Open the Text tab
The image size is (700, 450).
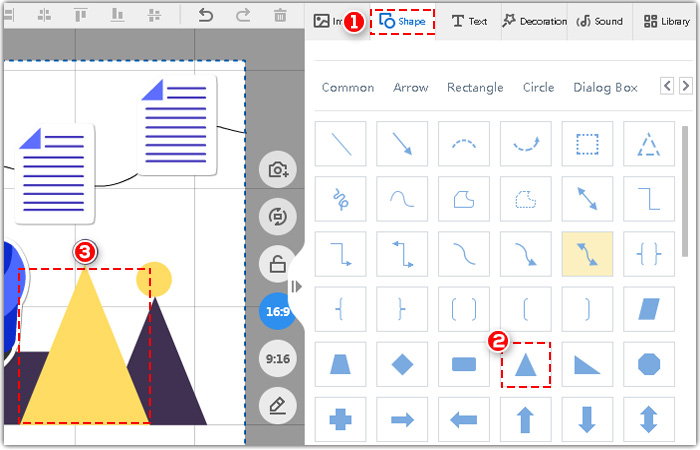click(469, 21)
